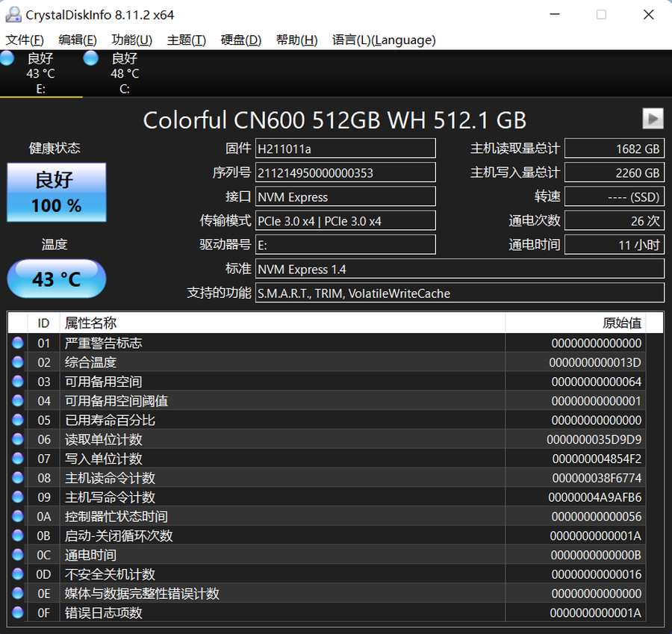Click the status dot for row 09 主机写命令计数
Viewport: 672px width, 634px height.
pyautogui.click(x=18, y=497)
